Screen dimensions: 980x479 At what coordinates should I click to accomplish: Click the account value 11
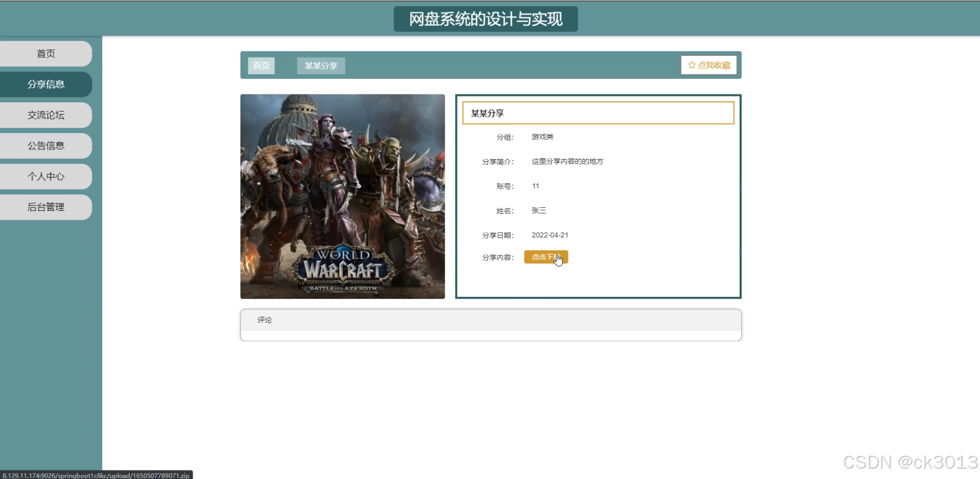click(x=536, y=186)
